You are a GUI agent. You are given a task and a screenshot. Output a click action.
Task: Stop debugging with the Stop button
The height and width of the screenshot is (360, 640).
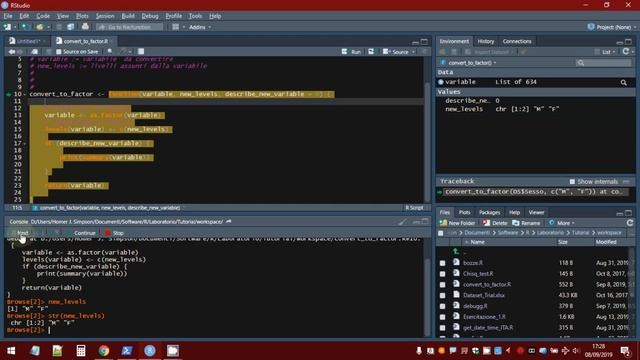pos(114,233)
